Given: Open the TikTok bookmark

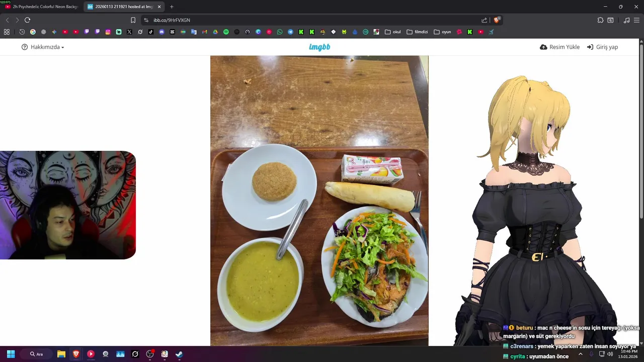Looking at the screenshot, I should point(151,32).
